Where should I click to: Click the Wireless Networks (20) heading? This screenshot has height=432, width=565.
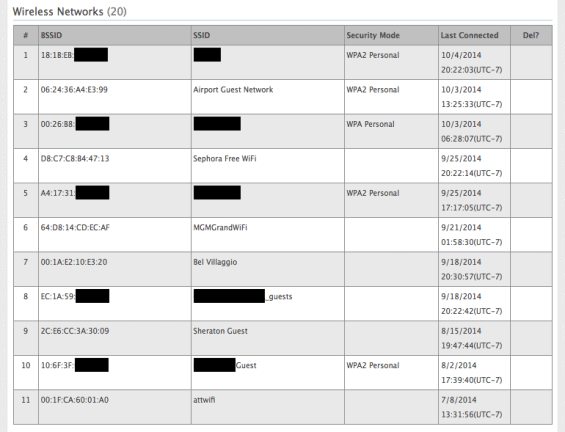pos(70,12)
